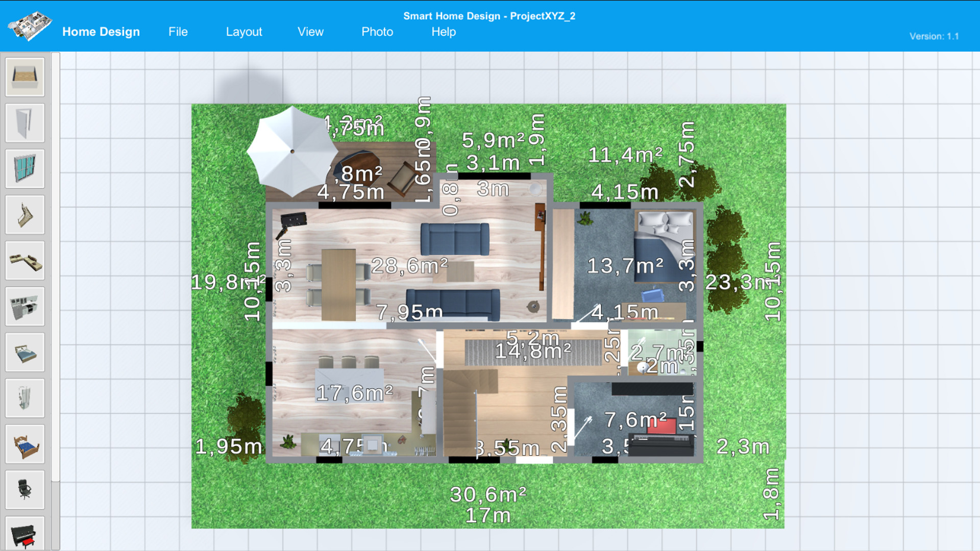The image size is (980, 551).
Task: Select the corner sofa furniture item
Action: click(x=24, y=260)
